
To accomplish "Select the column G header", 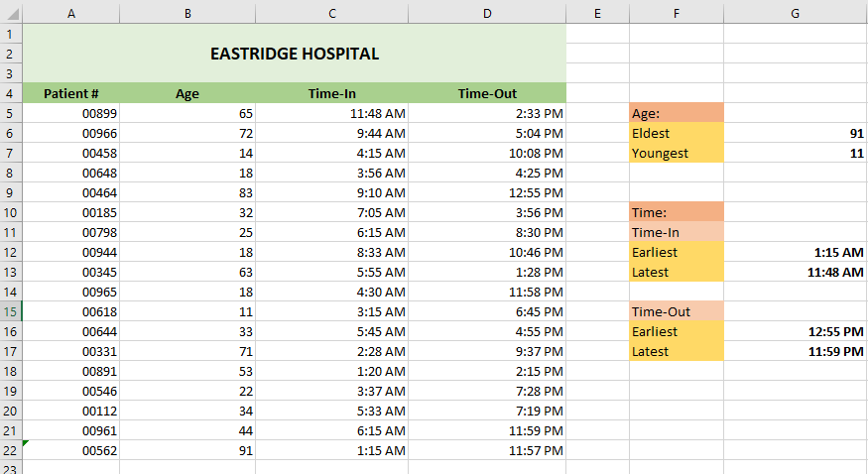I will [x=795, y=13].
